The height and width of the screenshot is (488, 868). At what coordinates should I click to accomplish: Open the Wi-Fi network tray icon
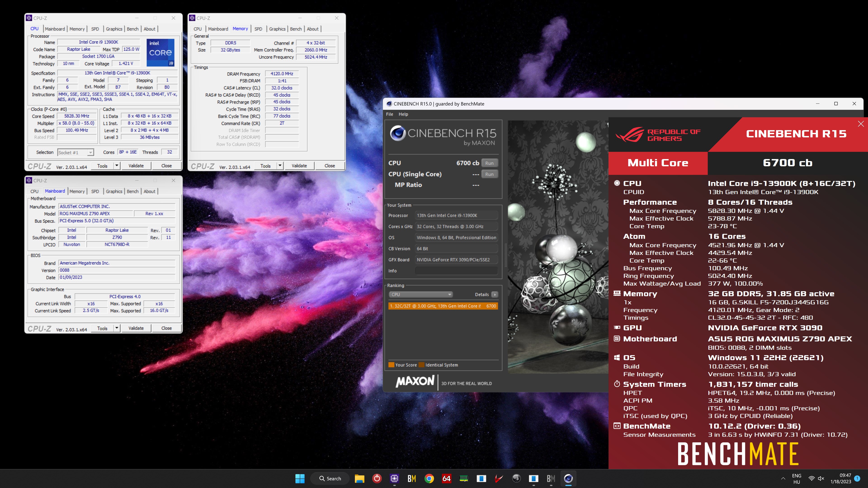coord(812,478)
